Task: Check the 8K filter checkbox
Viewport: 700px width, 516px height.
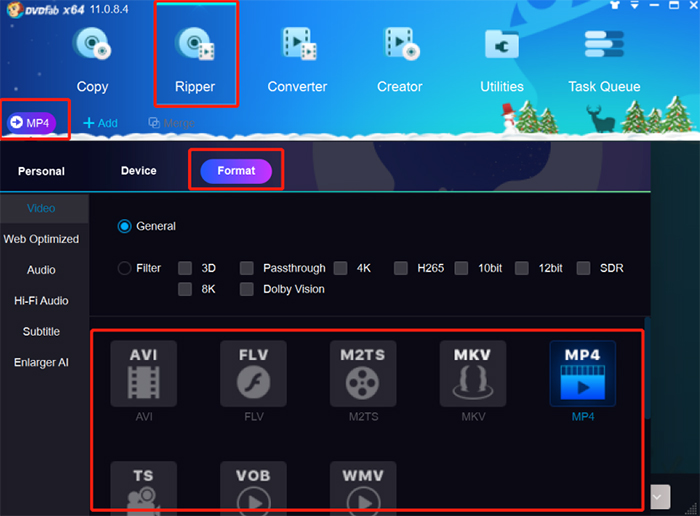Action: click(185, 289)
